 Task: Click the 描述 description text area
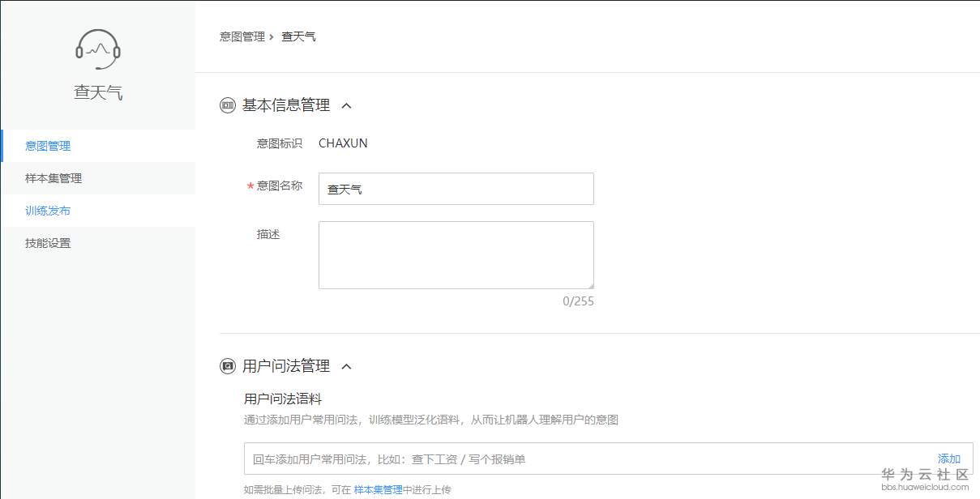point(456,254)
